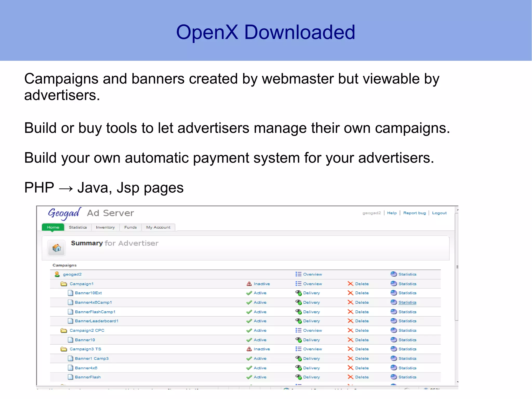Viewport: 532px width, 399px height.
Task: Click Active checkmark icon for Banner10Ext
Action: click(249, 293)
